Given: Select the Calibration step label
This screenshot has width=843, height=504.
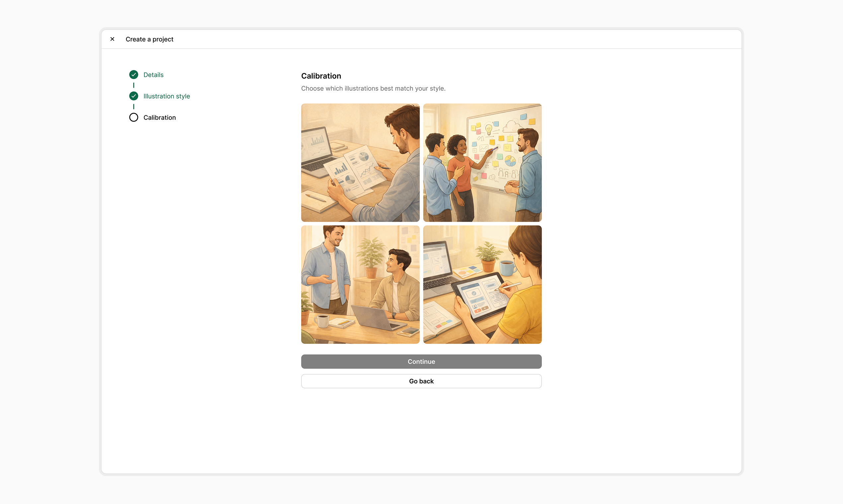Looking at the screenshot, I should point(159,117).
